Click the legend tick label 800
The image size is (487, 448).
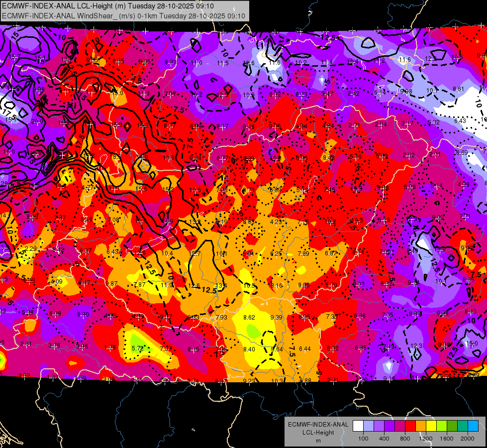405,439
